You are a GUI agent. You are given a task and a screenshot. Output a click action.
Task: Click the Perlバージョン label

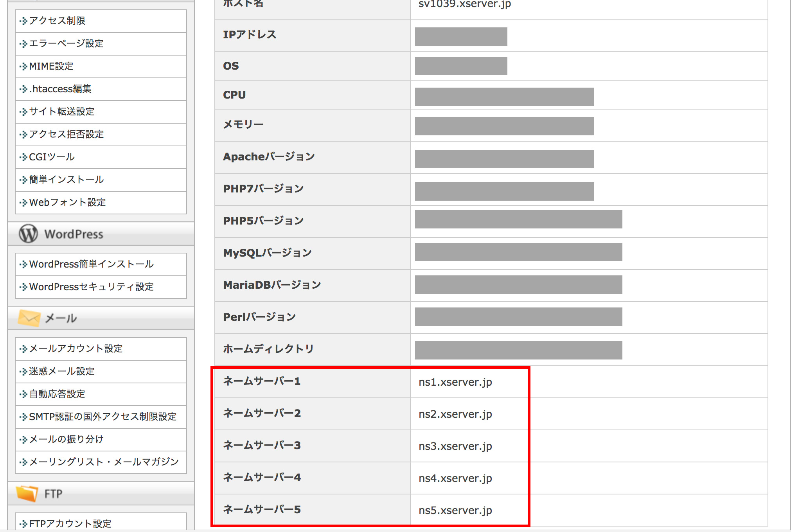[259, 317]
